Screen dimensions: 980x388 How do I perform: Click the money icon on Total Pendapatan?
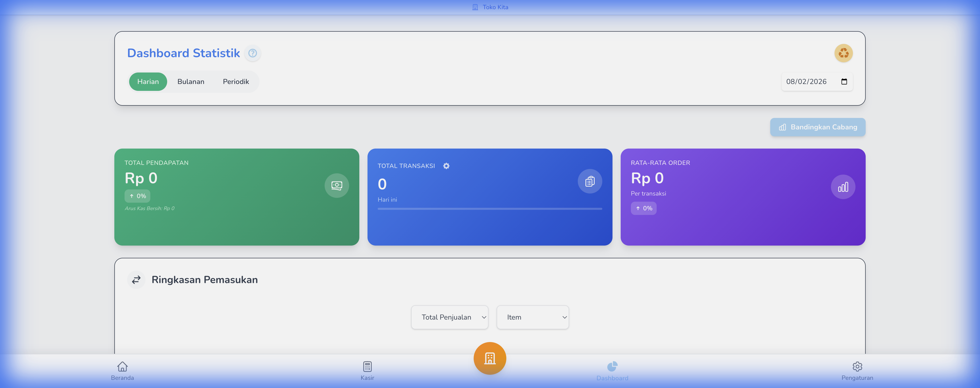pos(336,186)
